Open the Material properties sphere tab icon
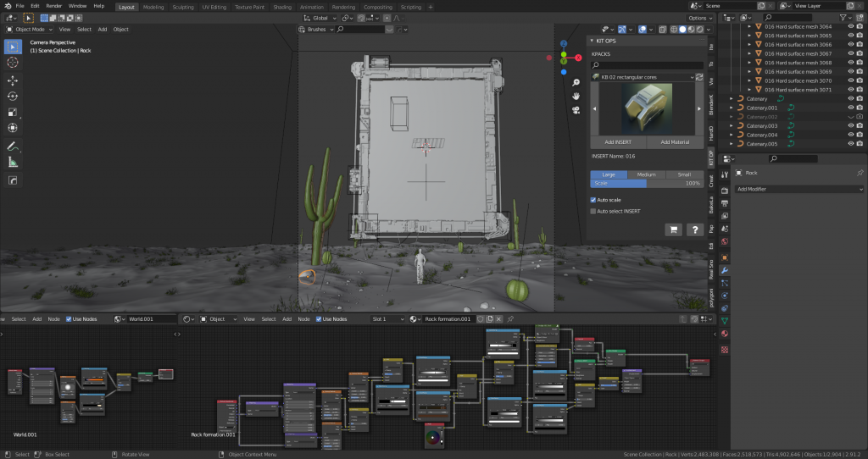868x459 pixels. click(724, 334)
